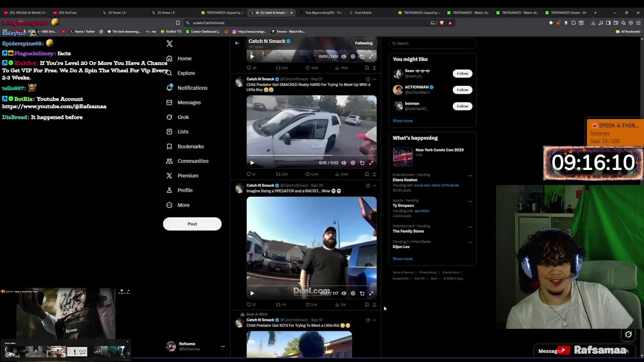Open more options for The Family Stone trend

470,227
